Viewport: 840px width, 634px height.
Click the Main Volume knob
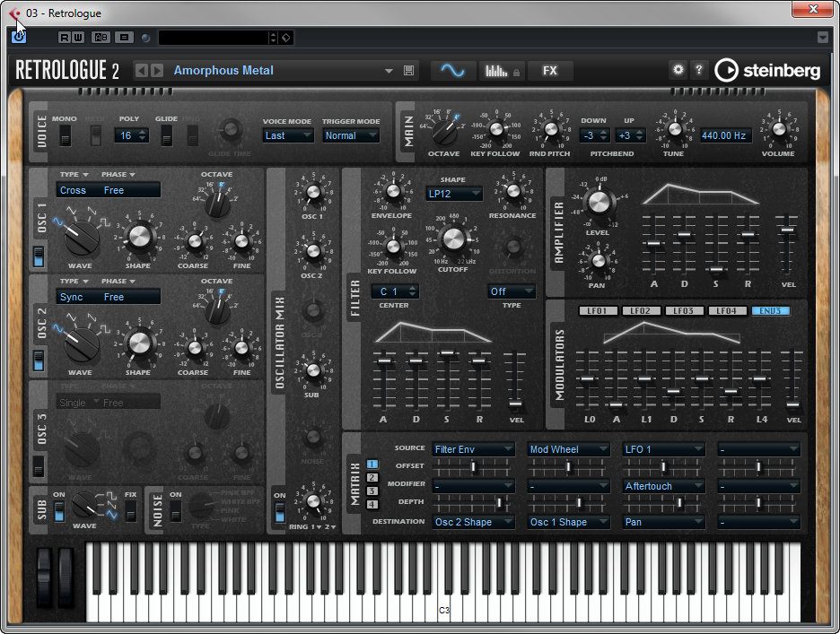pyautogui.click(x=779, y=129)
